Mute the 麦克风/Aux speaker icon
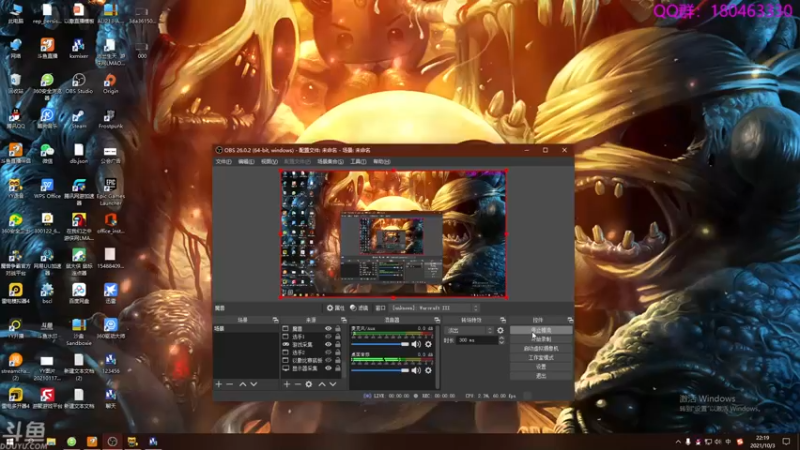Image resolution: width=800 pixels, height=450 pixels. (416, 344)
